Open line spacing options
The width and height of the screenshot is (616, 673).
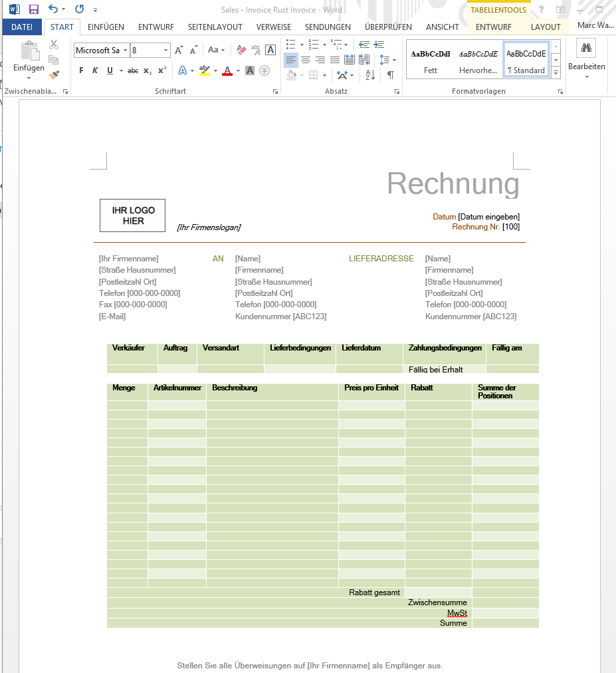(x=387, y=60)
